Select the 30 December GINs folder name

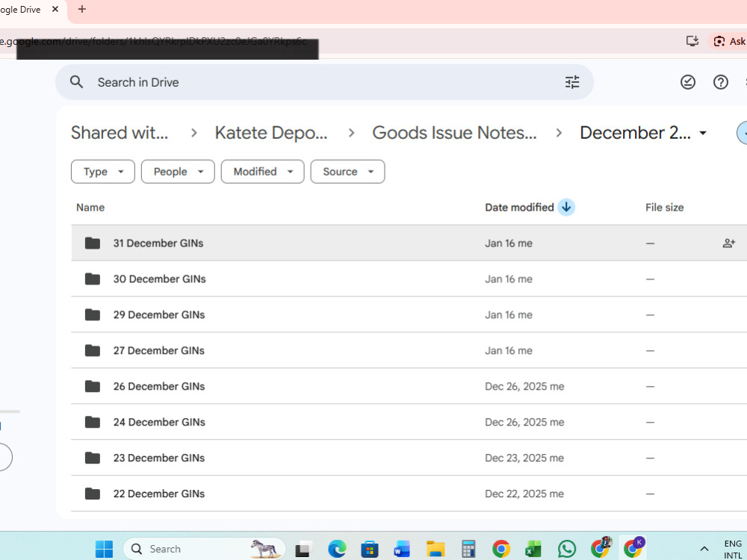[160, 279]
